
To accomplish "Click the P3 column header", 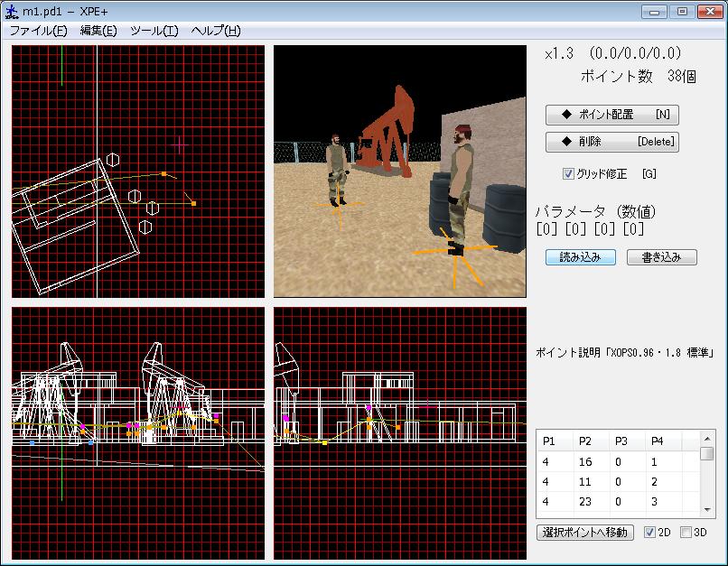I will point(627,441).
